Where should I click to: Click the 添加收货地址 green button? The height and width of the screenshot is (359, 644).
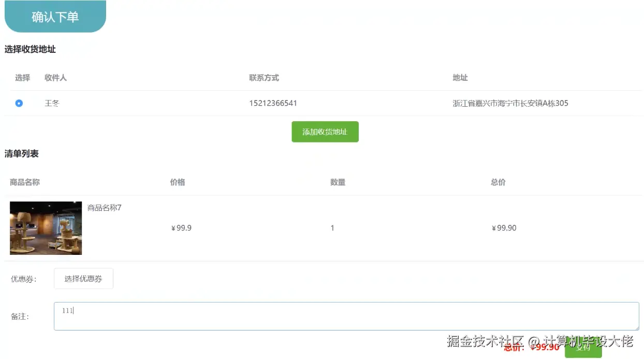(325, 132)
